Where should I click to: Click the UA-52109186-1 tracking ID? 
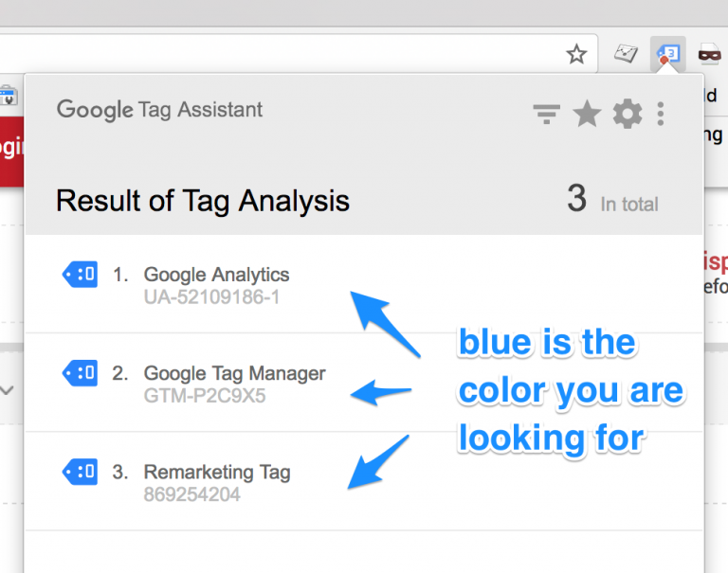(x=212, y=297)
